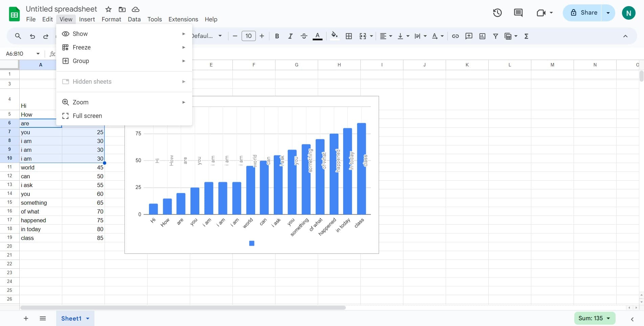Open version history clock icon
Screen dimensions: 644x326
497,13
